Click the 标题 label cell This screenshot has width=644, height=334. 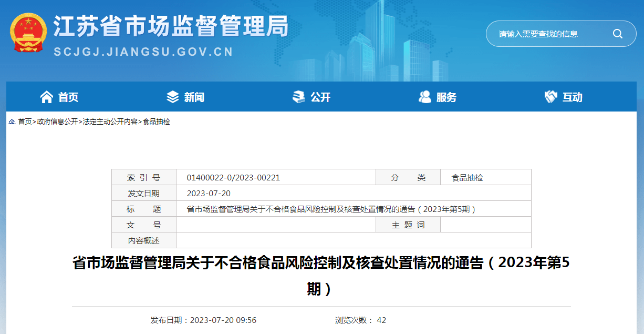click(x=144, y=209)
